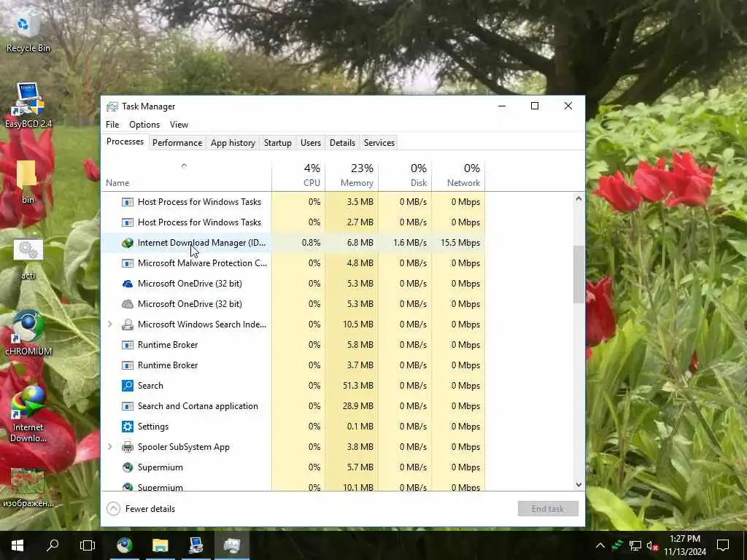
Task: Show hidden system tray icons
Action: (600, 545)
